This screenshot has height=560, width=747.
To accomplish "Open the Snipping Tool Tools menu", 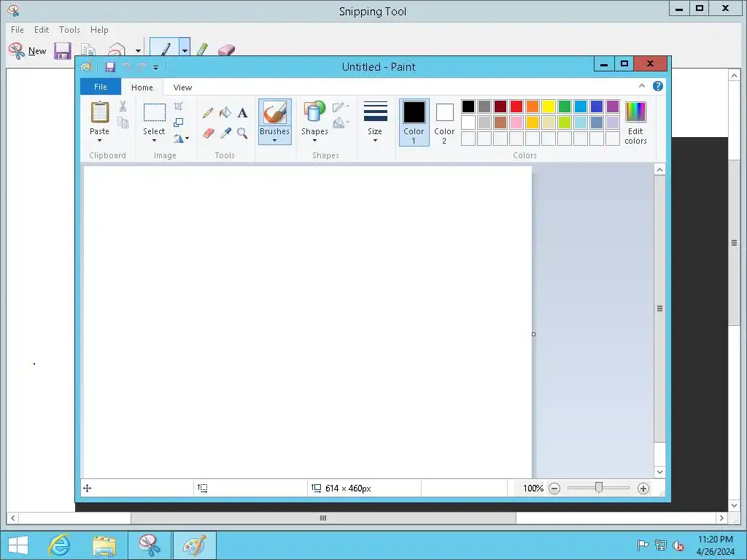I will (69, 29).
